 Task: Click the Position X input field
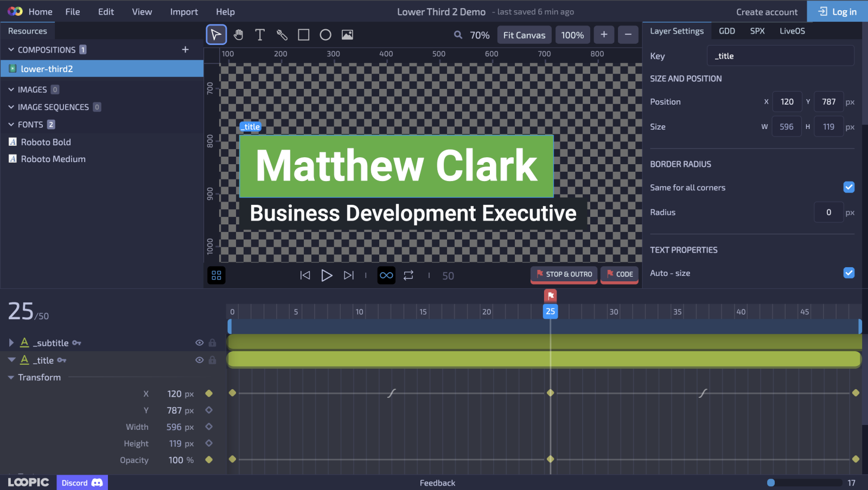point(787,102)
